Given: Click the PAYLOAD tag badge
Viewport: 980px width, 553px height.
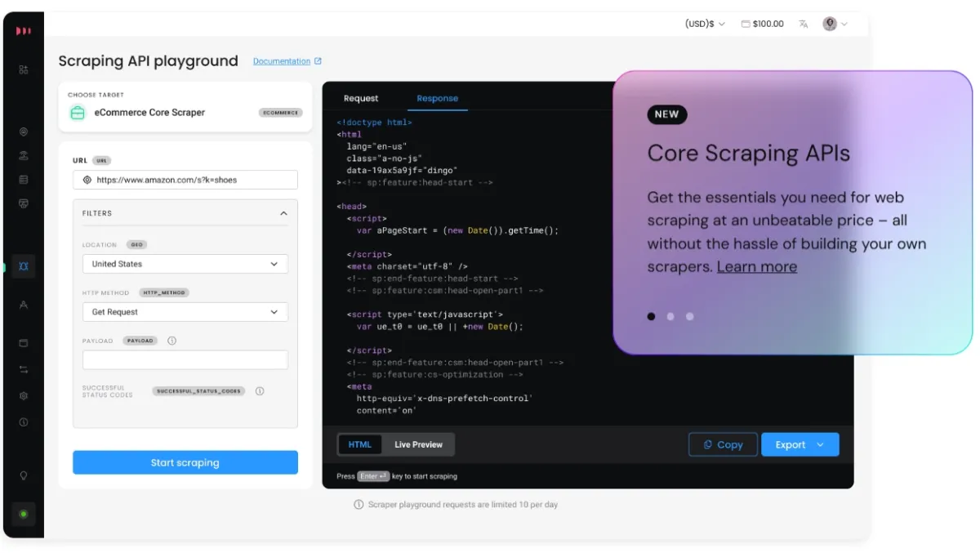Looking at the screenshot, I should coord(140,341).
